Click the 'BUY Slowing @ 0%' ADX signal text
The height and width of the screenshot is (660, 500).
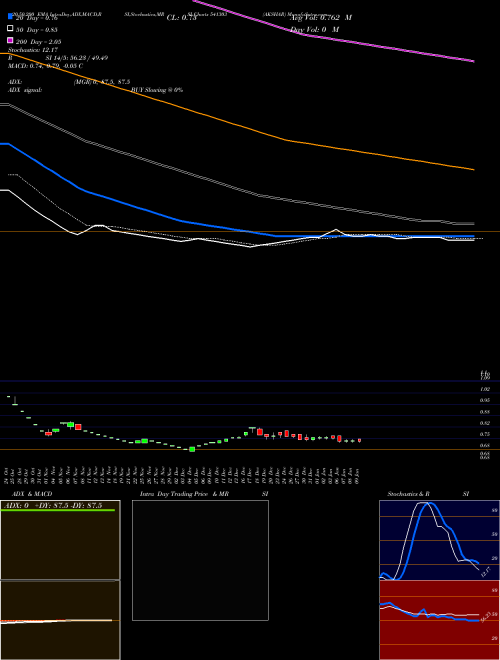point(157,90)
